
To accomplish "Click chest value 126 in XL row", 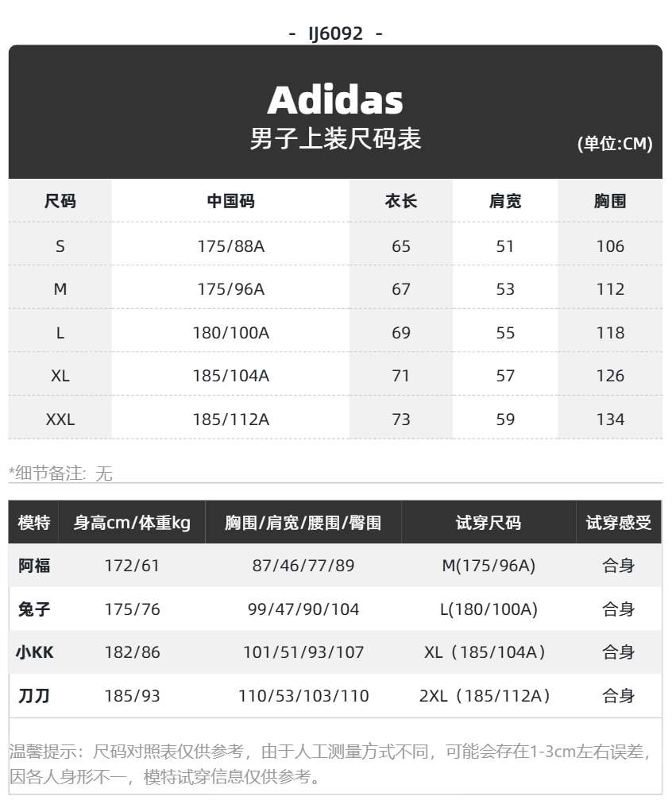I will (610, 376).
